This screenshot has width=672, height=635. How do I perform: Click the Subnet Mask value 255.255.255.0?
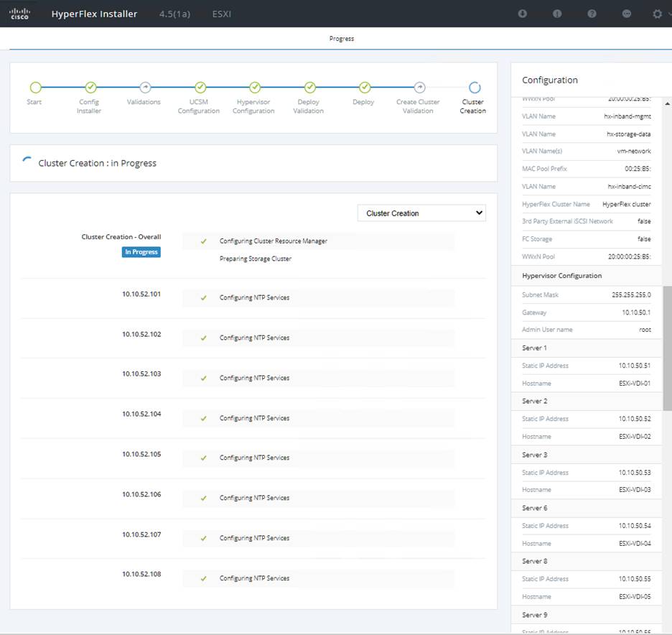631,295
